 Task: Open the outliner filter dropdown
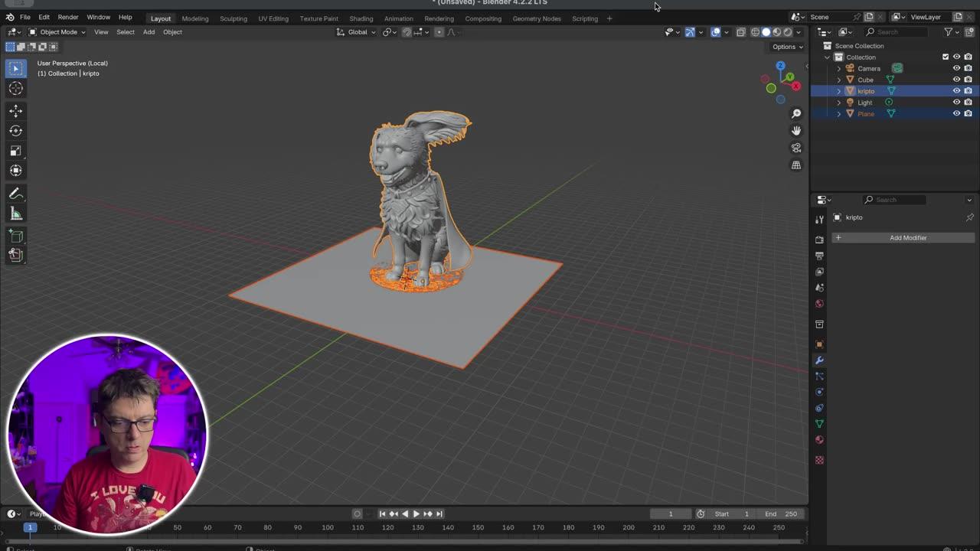click(951, 32)
